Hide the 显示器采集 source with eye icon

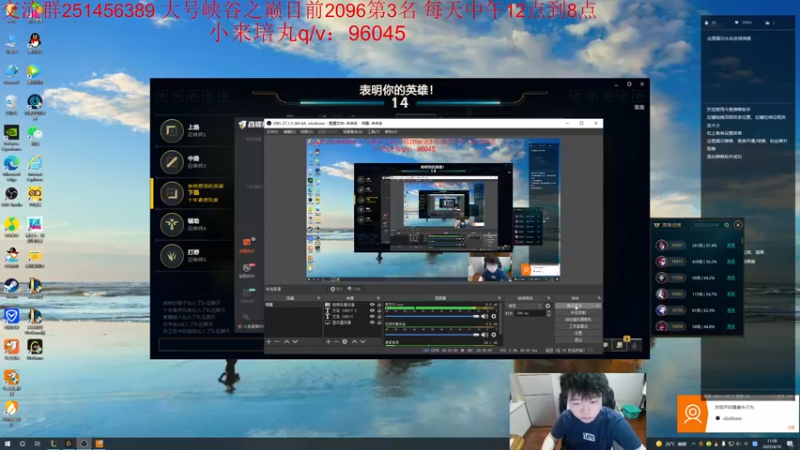(x=372, y=322)
